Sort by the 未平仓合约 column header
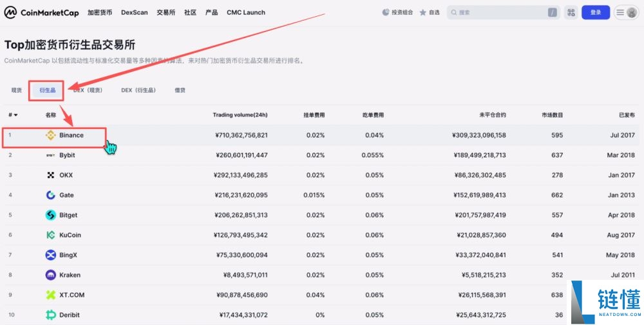 pyautogui.click(x=493, y=115)
